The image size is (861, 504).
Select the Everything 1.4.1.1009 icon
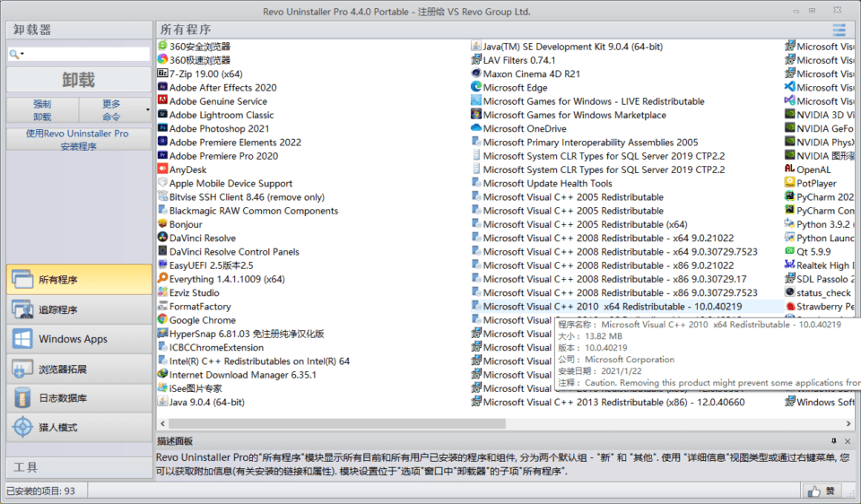[x=162, y=279]
